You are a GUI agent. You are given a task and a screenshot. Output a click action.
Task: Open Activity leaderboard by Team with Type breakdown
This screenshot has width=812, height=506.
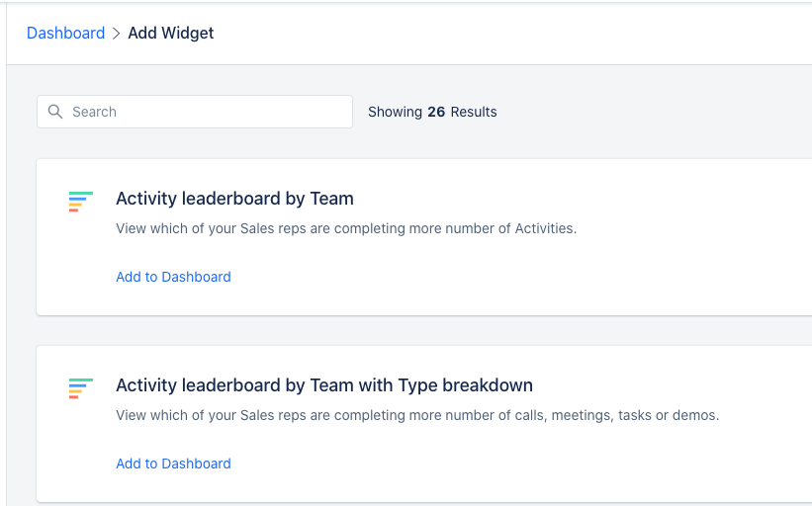(x=324, y=385)
